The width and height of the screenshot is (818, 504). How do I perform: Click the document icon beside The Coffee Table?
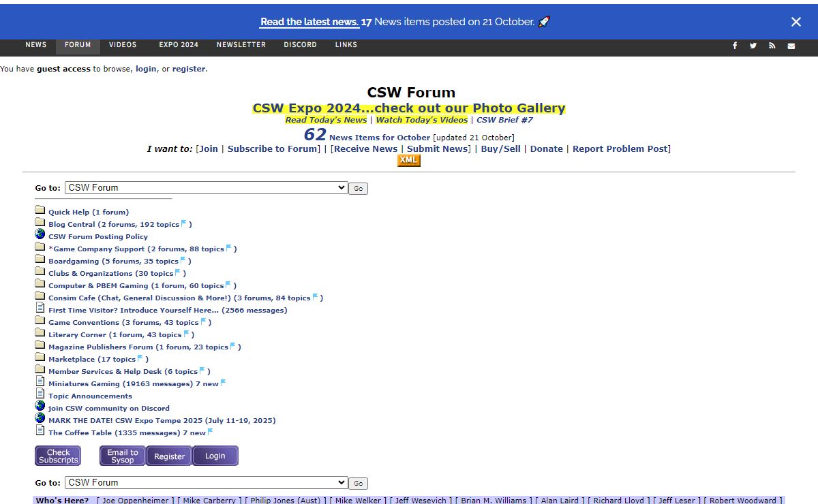pyautogui.click(x=40, y=430)
